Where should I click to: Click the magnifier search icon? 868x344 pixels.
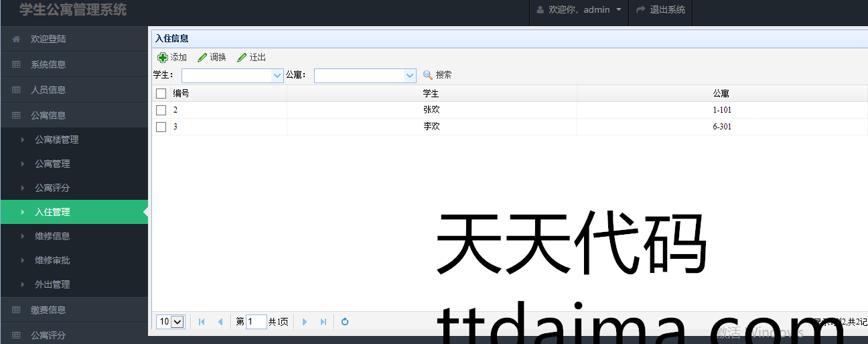(x=428, y=75)
